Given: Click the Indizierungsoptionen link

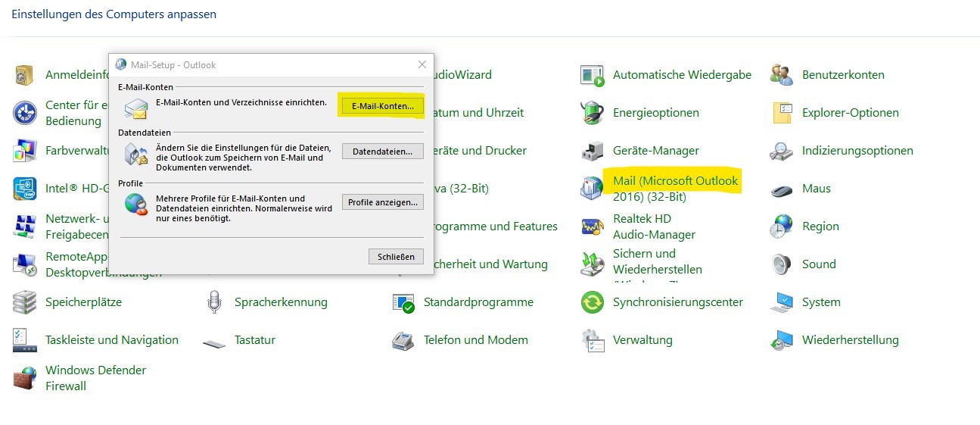Looking at the screenshot, I should (857, 151).
